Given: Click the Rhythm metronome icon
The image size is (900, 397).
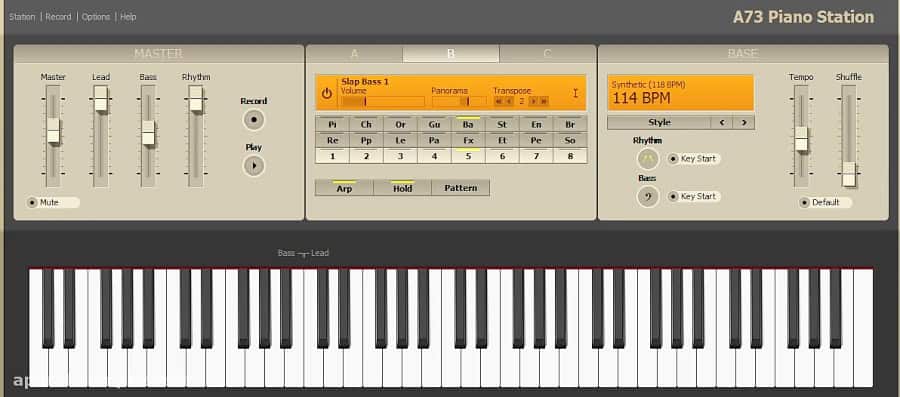Looking at the screenshot, I should [648, 159].
